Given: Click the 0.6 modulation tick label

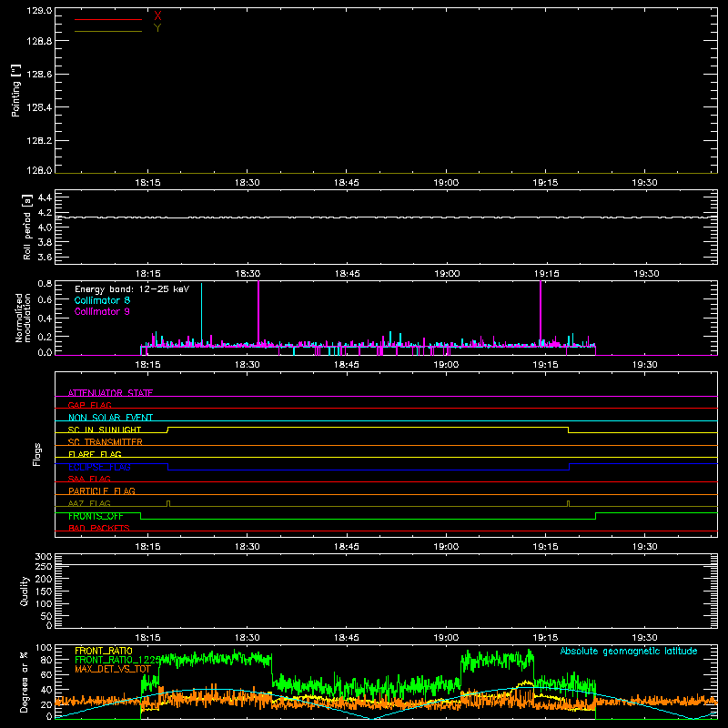Looking at the screenshot, I should (45, 300).
